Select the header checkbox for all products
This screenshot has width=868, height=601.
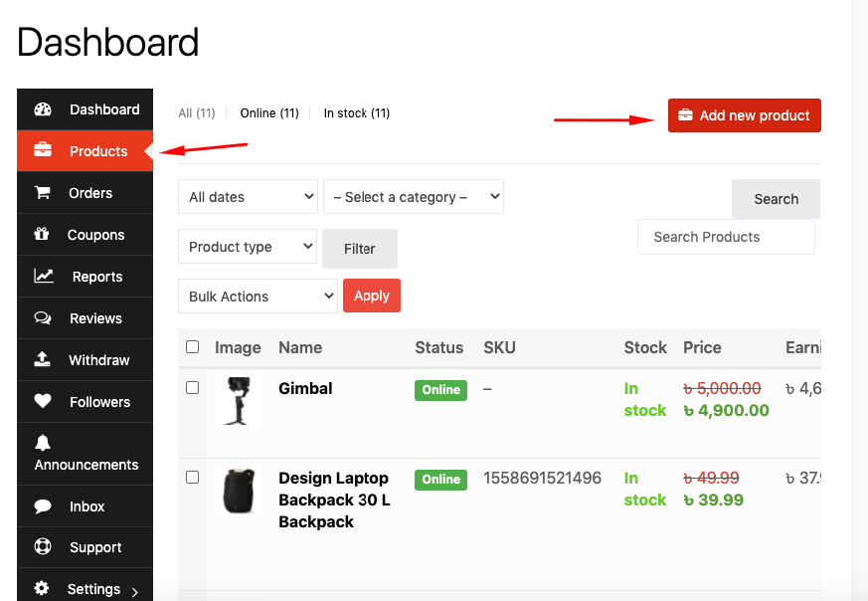(192, 346)
